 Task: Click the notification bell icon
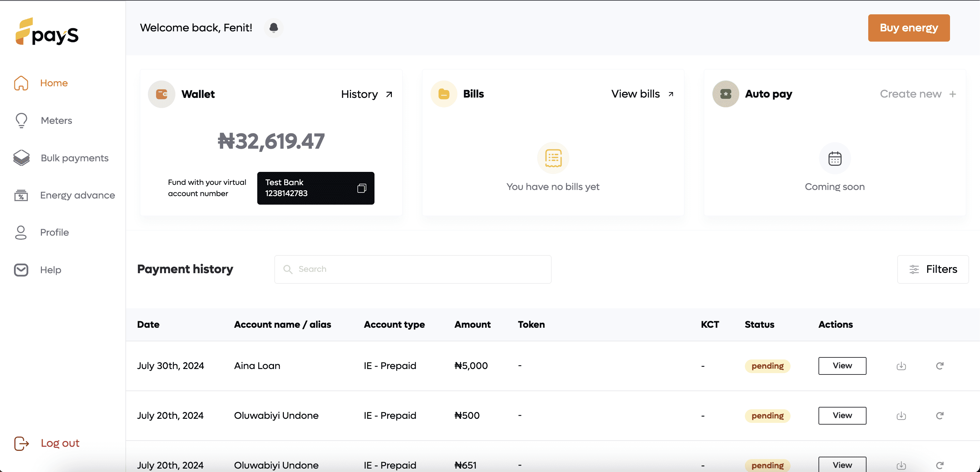coord(274,28)
